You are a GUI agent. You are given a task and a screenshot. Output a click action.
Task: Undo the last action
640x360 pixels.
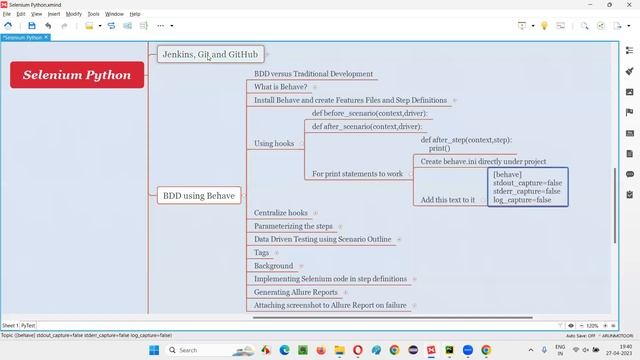pyautogui.click(x=48, y=26)
